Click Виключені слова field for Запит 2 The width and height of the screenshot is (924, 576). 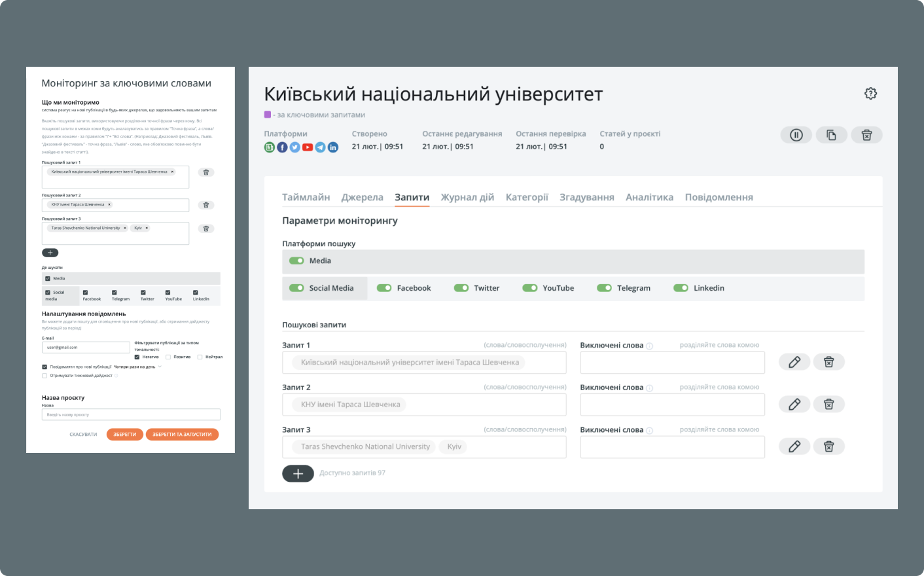coord(673,405)
